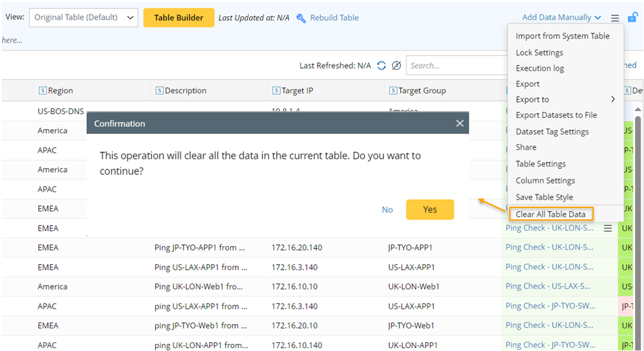
Task: Click the blue unlock padlock icon
Action: (x=632, y=17)
